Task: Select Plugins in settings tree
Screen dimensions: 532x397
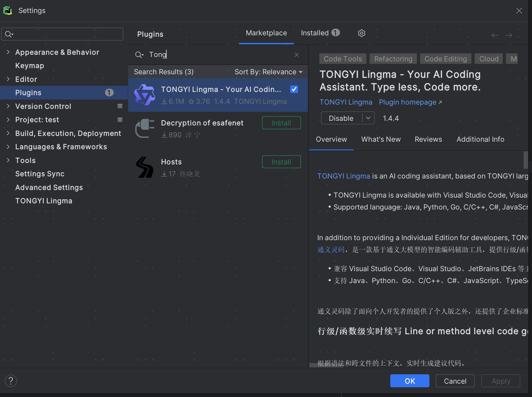Action: (x=64, y=93)
